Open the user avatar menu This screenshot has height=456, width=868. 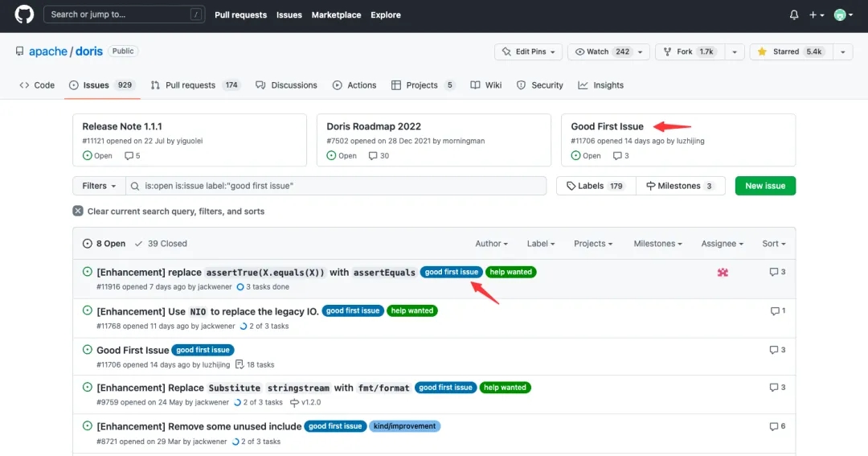click(843, 15)
